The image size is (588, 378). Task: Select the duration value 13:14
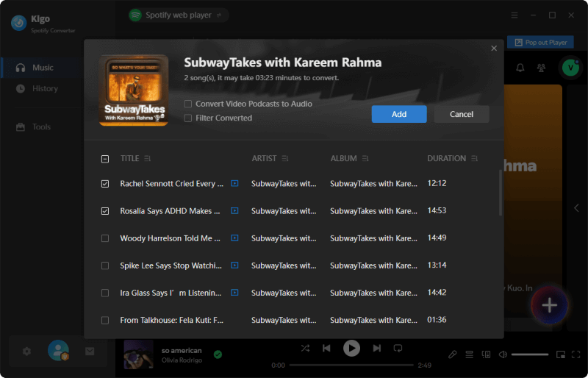click(437, 265)
